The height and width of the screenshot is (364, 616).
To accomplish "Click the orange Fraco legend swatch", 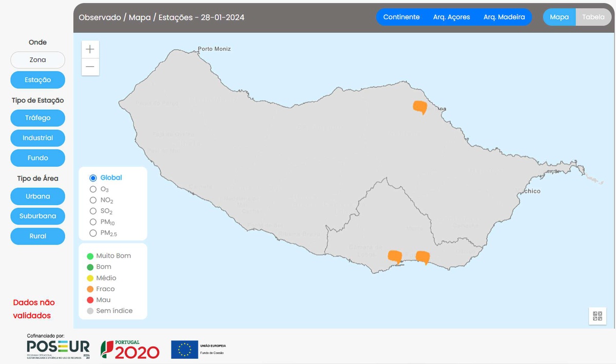I will (x=90, y=289).
